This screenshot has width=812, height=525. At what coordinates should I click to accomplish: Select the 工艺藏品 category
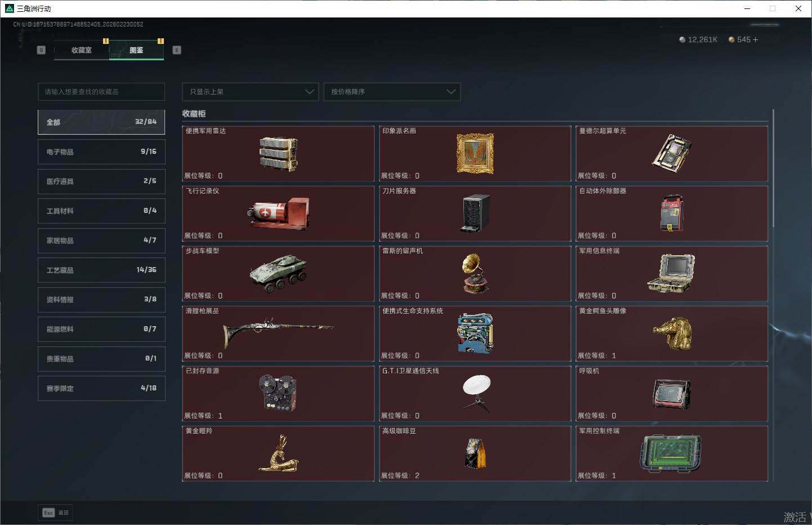(101, 270)
